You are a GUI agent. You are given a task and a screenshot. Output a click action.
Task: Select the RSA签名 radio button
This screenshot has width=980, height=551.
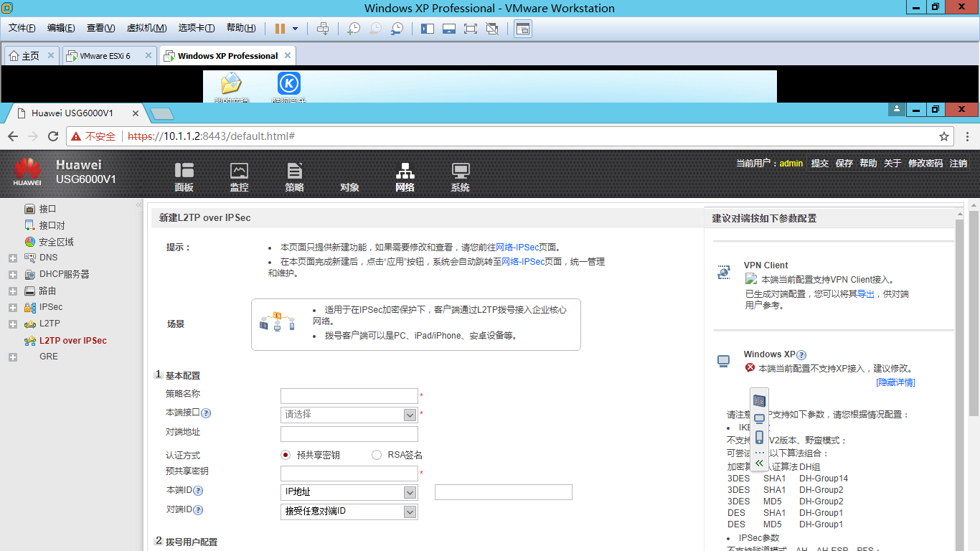tap(377, 455)
